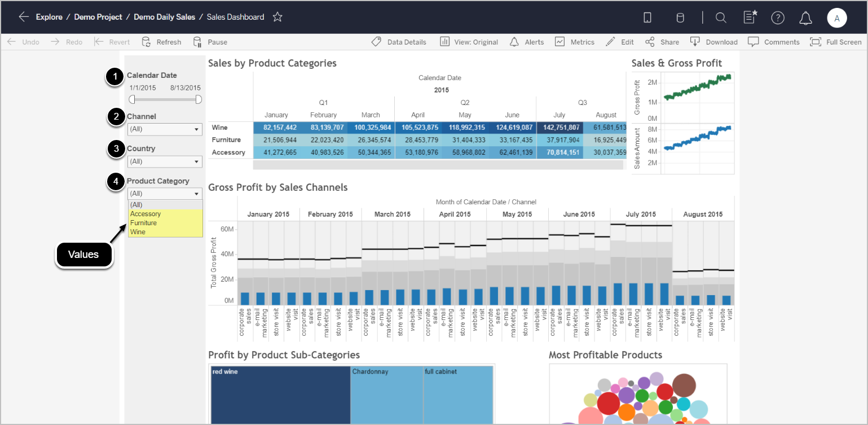The height and width of the screenshot is (425, 868).
Task: Click the Refresh toolbar button
Action: [x=162, y=42]
